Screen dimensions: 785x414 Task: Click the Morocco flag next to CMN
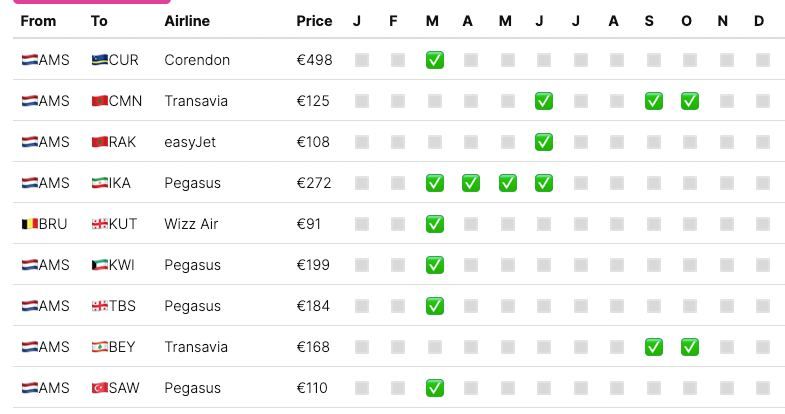(99, 101)
